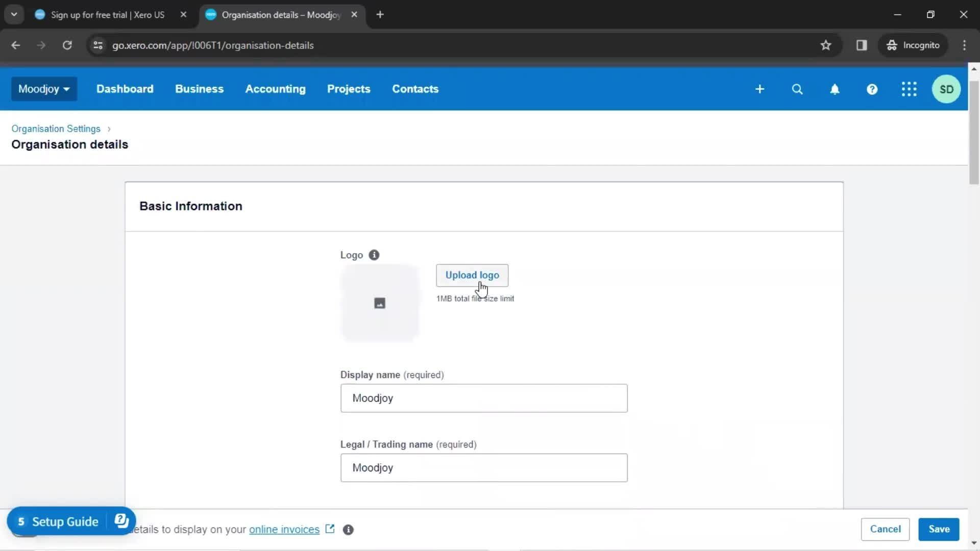This screenshot has width=980, height=551.
Task: View site information icon in address bar
Action: (x=98, y=45)
